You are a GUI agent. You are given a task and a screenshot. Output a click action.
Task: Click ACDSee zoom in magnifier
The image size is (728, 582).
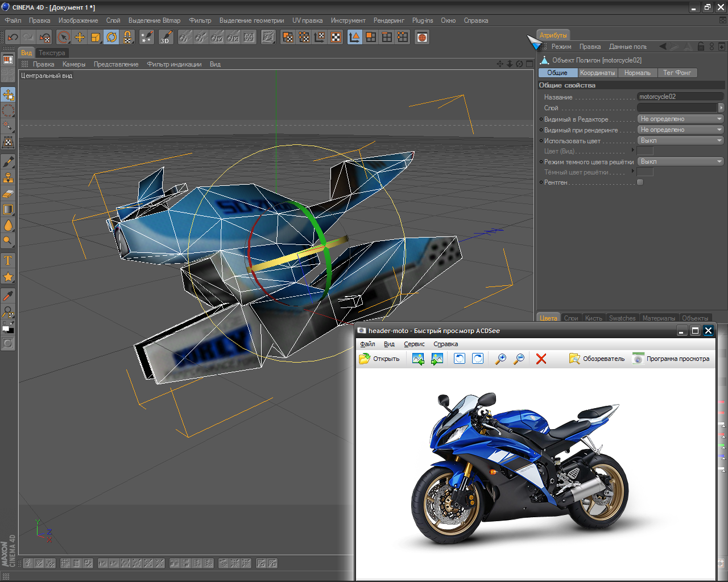point(500,359)
